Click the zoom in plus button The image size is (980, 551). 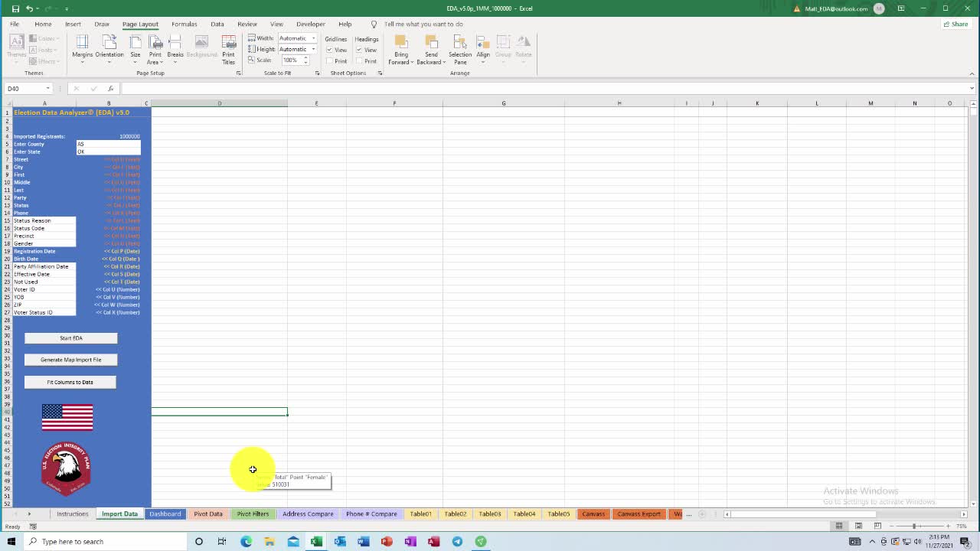[949, 526]
